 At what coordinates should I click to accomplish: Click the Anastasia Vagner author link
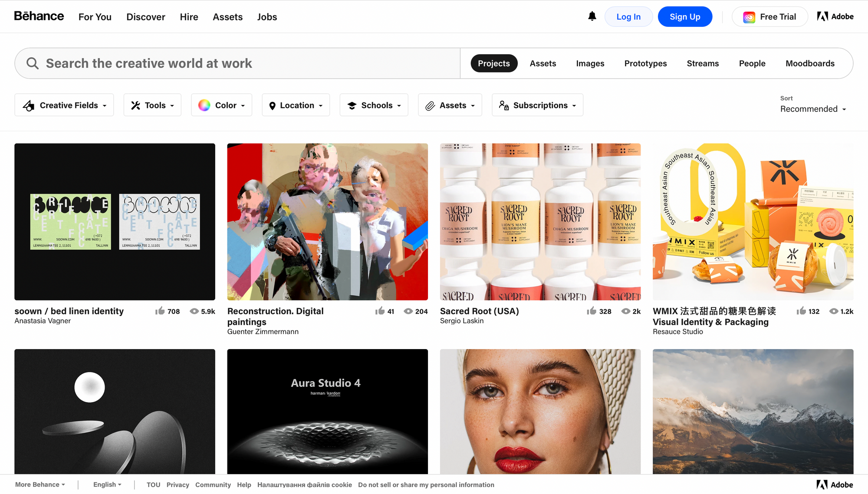(x=43, y=321)
